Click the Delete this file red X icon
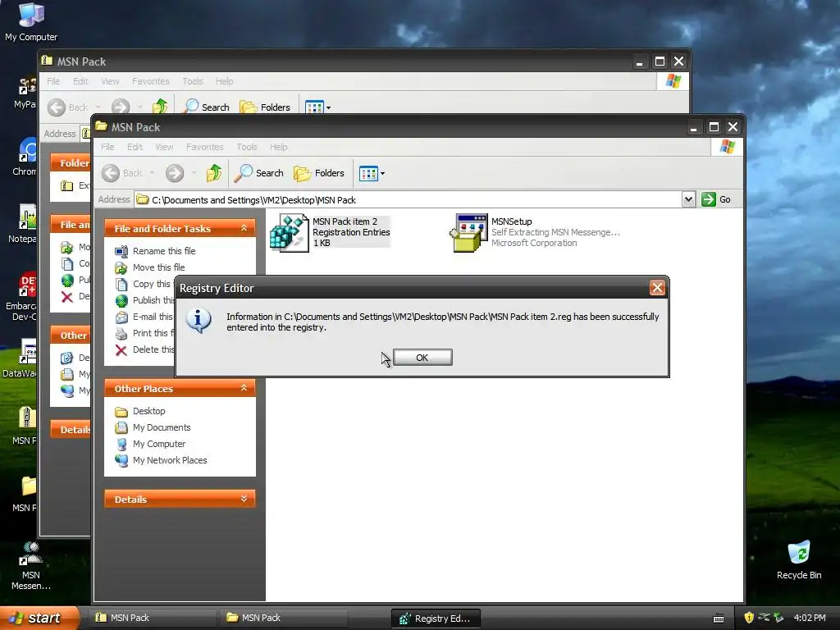 121,349
